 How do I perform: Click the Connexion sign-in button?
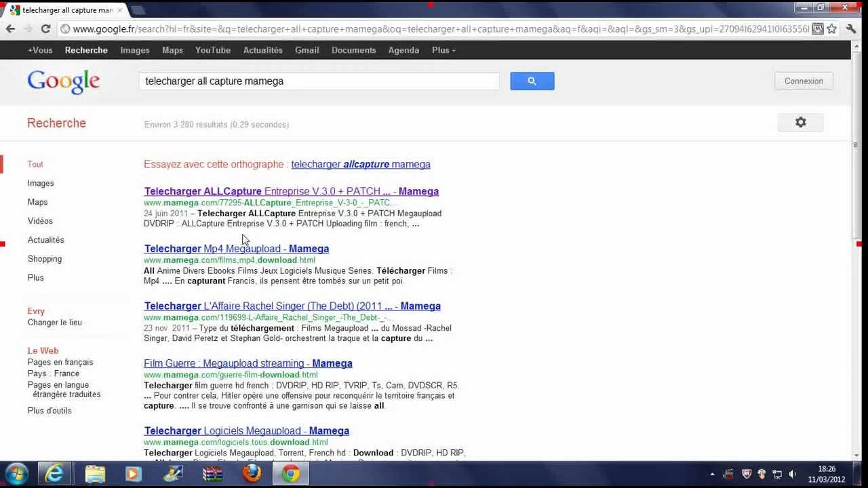(804, 81)
